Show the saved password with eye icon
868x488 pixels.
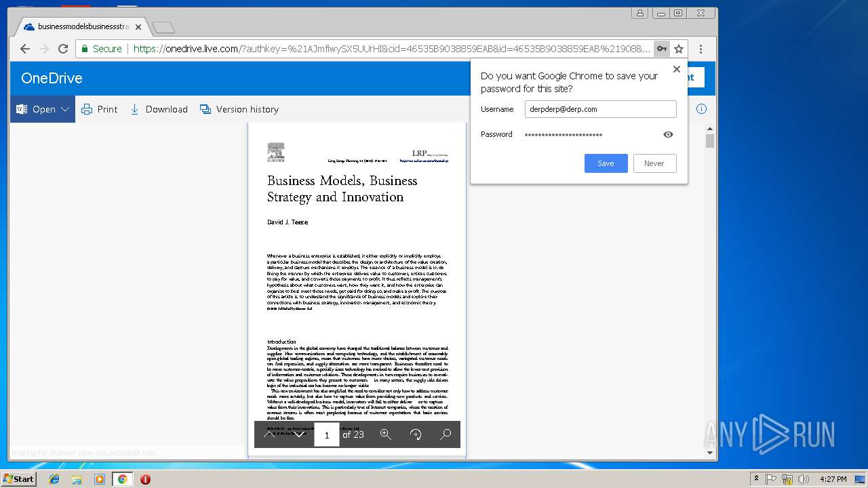(x=668, y=134)
